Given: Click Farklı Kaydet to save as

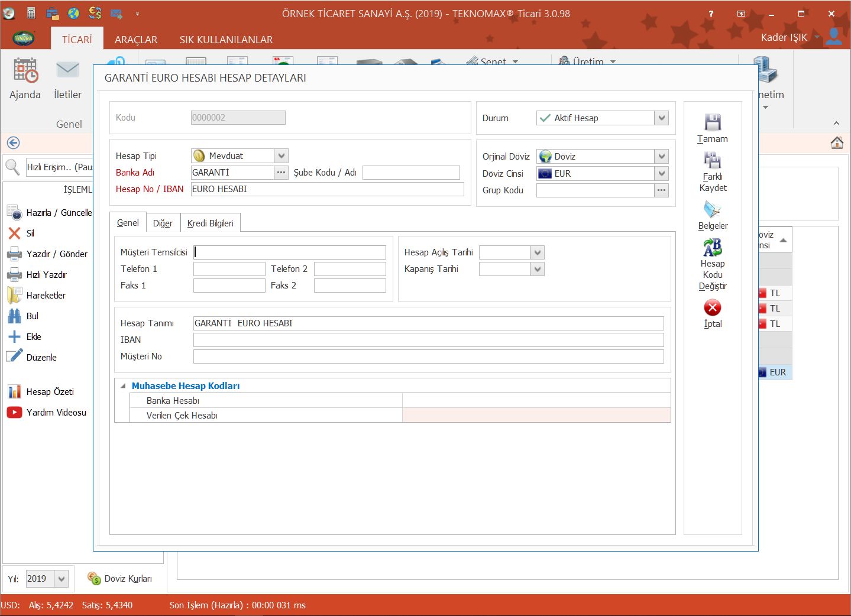Looking at the screenshot, I should click(x=713, y=172).
